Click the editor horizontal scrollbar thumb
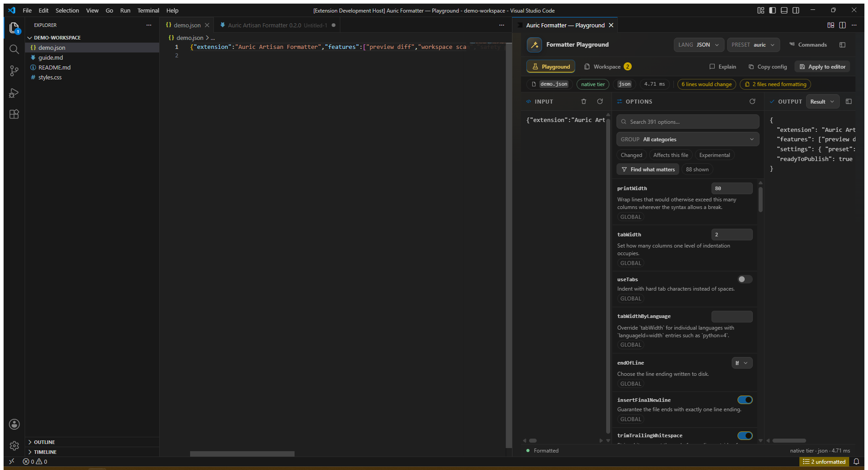This screenshot has height=470, width=868. [x=242, y=454]
